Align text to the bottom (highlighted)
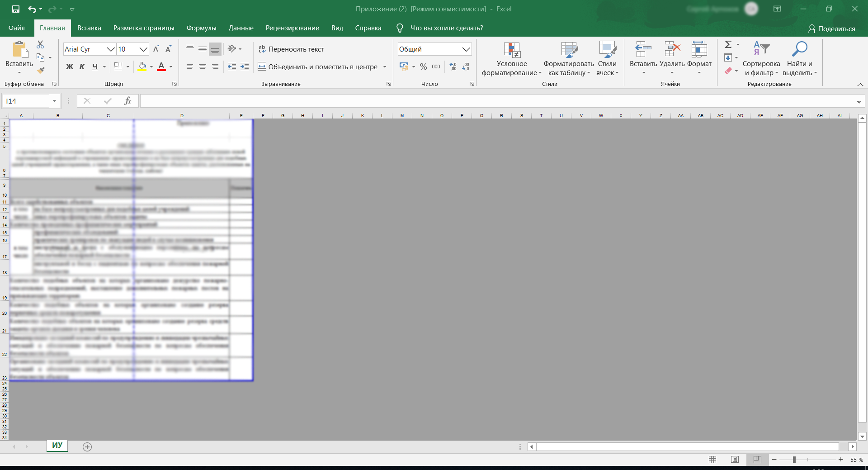 [x=215, y=49]
